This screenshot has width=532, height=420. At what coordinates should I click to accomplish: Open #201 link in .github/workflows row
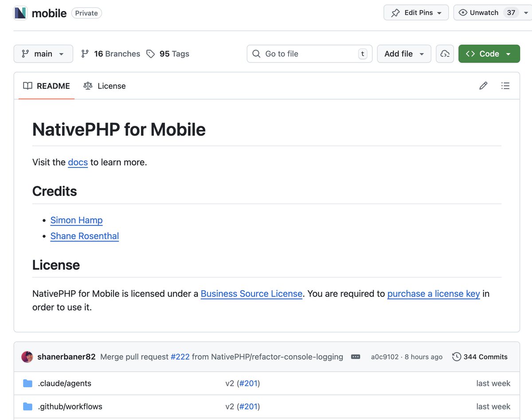pyautogui.click(x=248, y=406)
